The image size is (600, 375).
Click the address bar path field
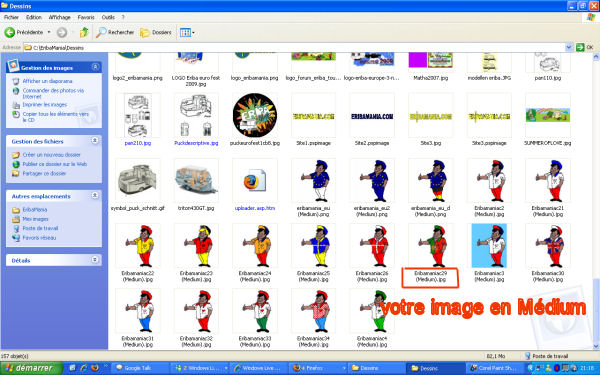(294, 47)
